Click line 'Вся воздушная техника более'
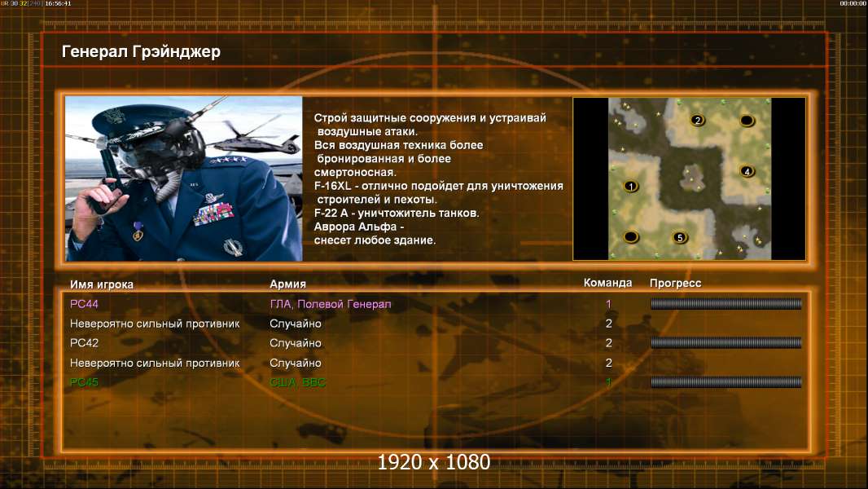 point(398,145)
